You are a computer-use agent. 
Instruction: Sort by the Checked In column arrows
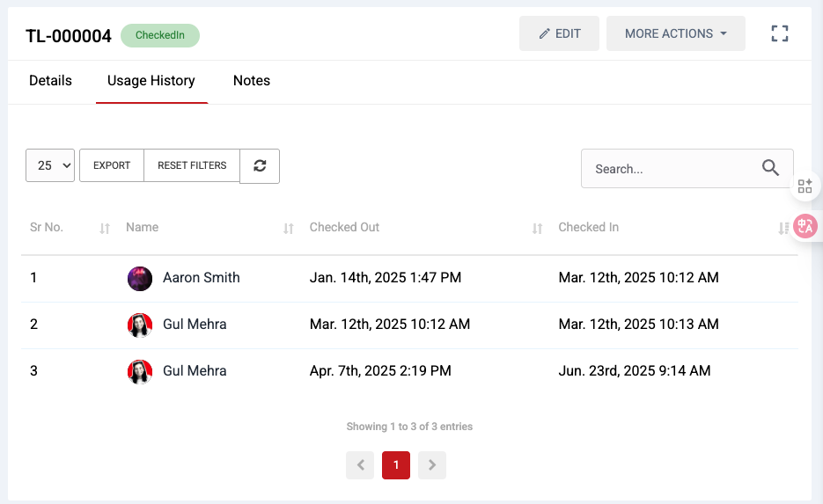click(x=783, y=229)
